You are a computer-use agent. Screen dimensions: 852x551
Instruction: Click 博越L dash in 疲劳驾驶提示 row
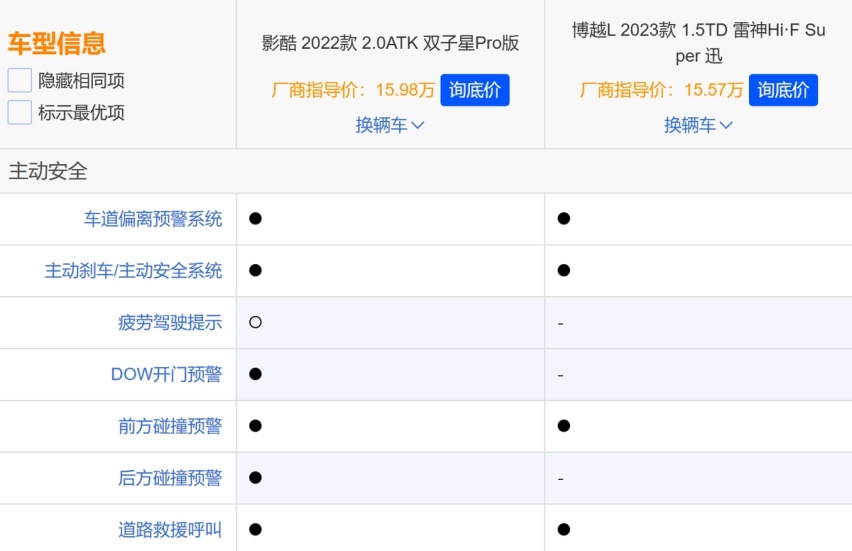click(x=560, y=324)
